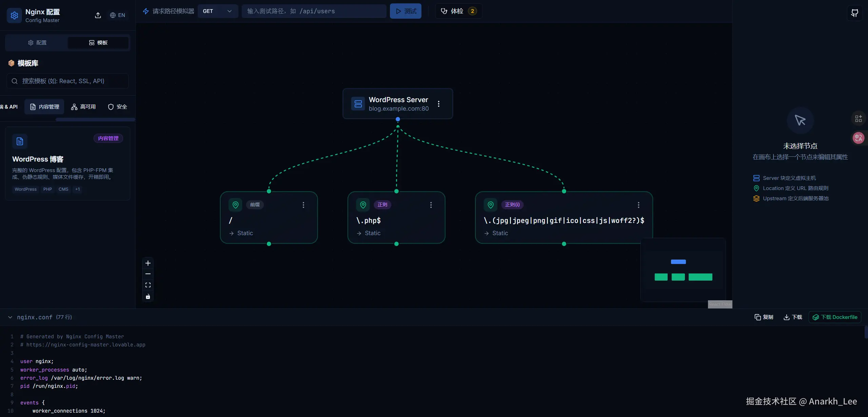Collapse the nginx.conf code panel

pyautogui.click(x=10, y=317)
